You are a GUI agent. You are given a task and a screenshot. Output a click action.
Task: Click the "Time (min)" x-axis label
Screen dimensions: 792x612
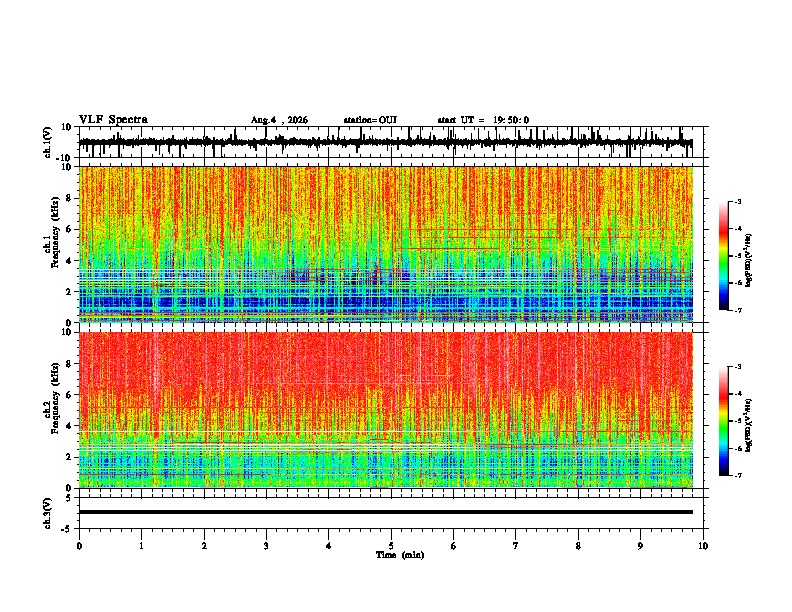(400, 555)
